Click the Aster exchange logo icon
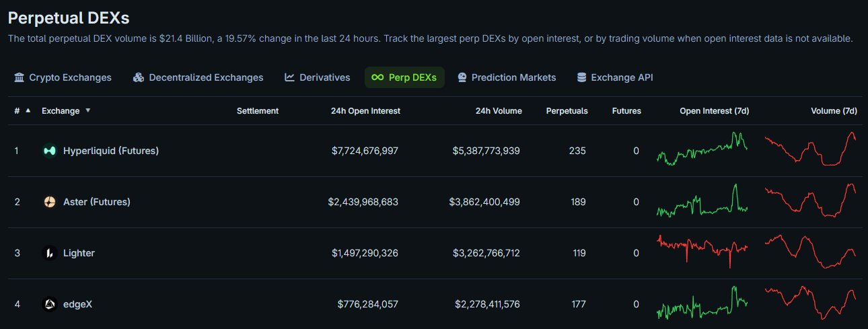Viewport: 868px width, 329px height. click(x=49, y=202)
